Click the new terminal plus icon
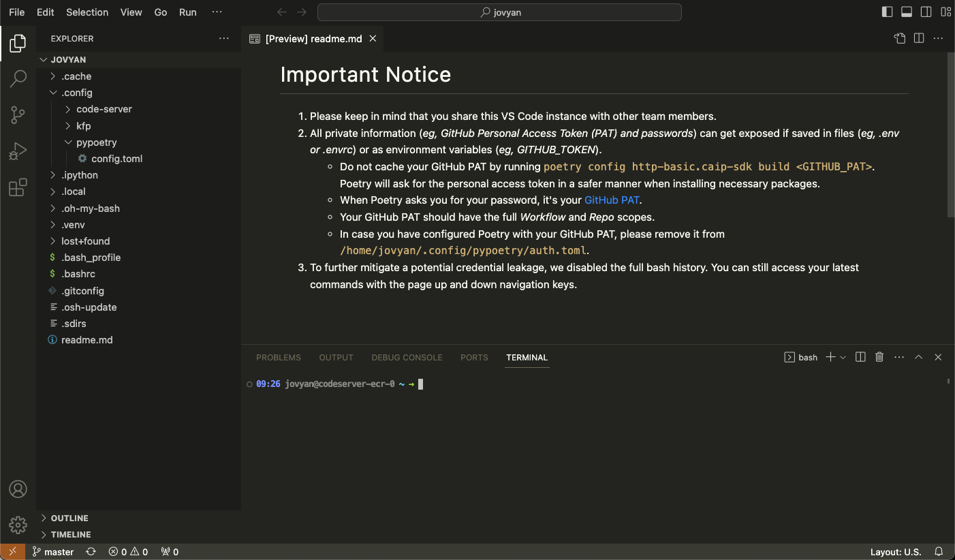 coord(830,357)
